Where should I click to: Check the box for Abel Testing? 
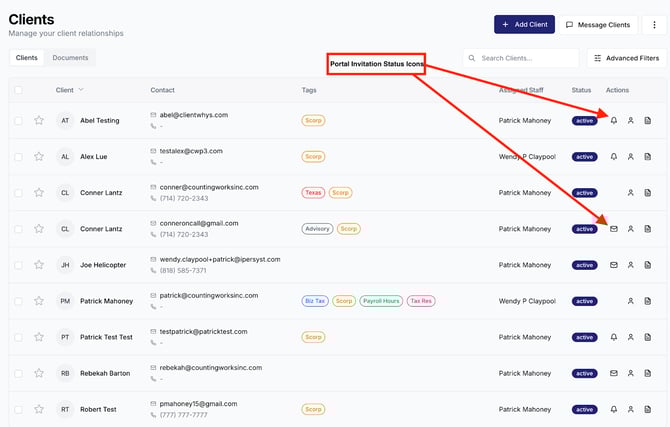[18, 121]
